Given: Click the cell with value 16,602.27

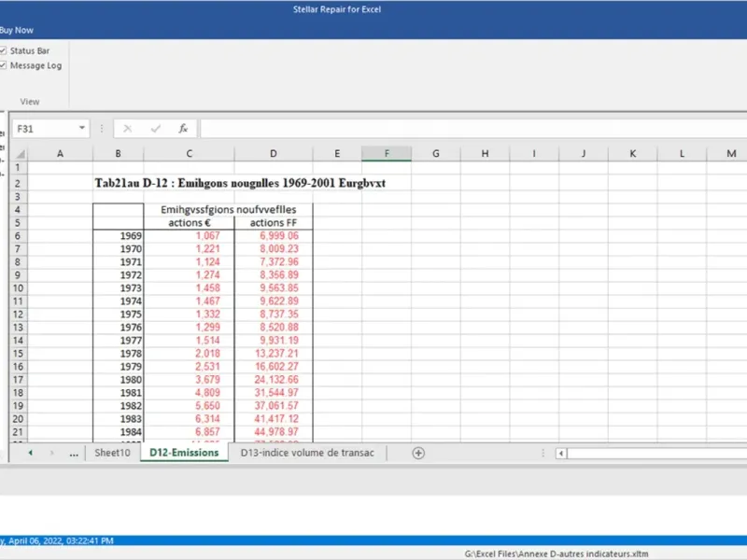Looking at the screenshot, I should [x=274, y=367].
